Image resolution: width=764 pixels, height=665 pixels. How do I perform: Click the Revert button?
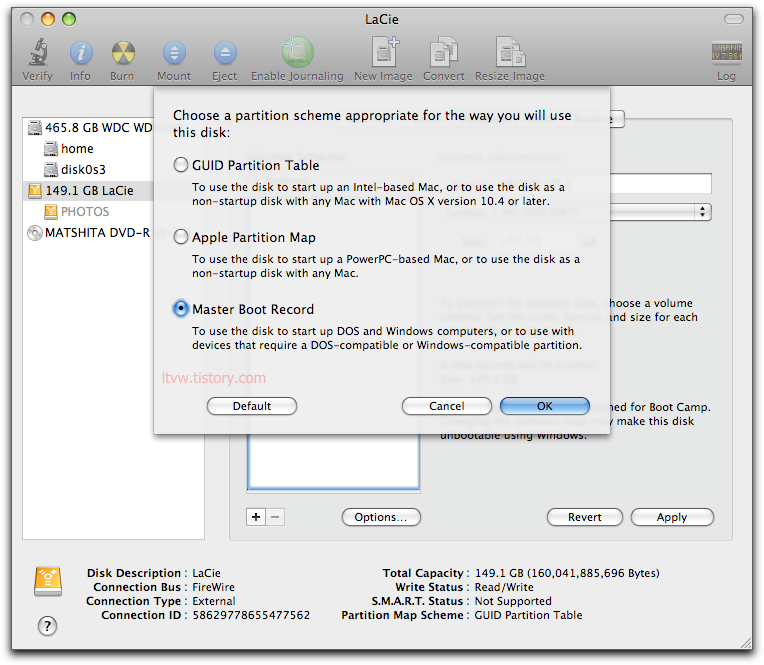point(585,517)
